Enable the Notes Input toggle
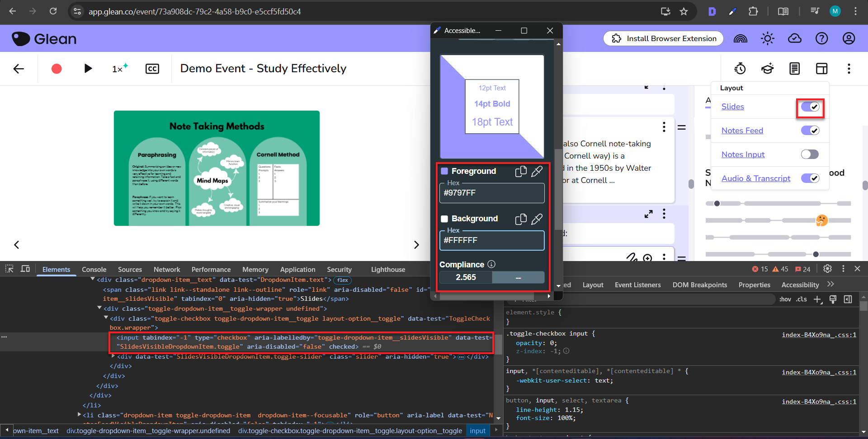This screenshot has width=868, height=439. [x=810, y=154]
